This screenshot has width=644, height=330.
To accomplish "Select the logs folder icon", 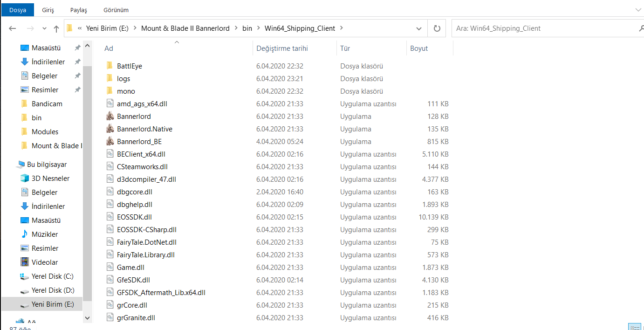I will click(x=110, y=79).
